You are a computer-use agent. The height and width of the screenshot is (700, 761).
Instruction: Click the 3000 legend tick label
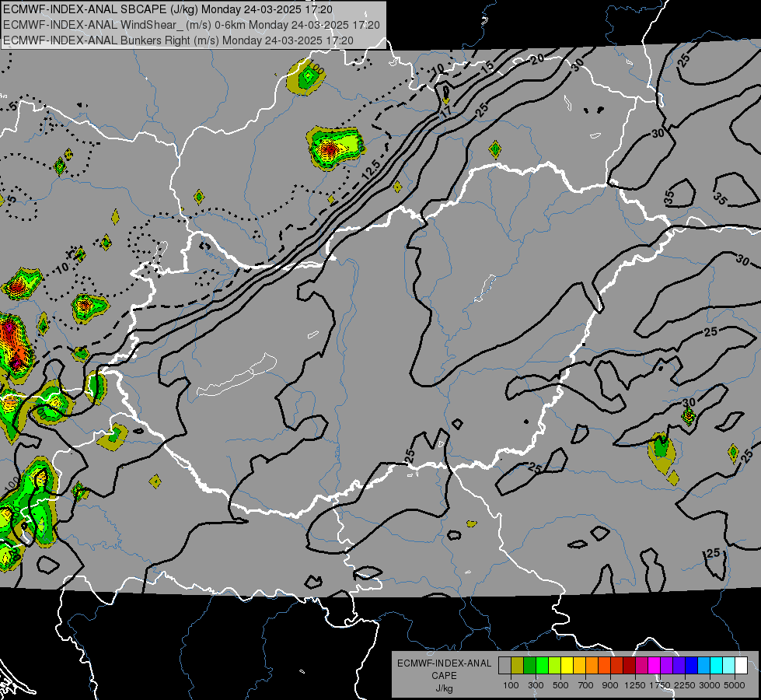point(710,685)
